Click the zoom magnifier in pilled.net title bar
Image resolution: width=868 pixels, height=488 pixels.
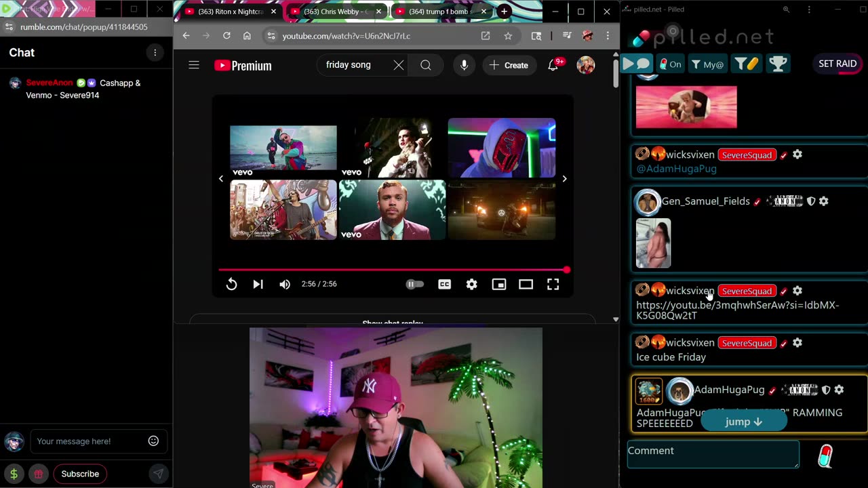tap(786, 9)
